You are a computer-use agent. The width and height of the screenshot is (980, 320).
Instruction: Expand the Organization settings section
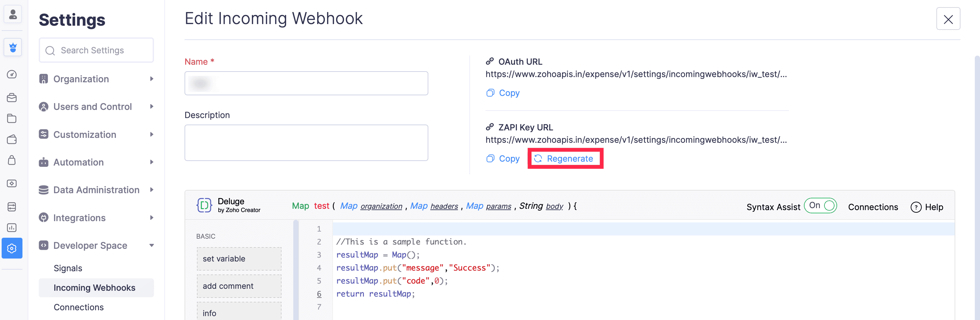[x=96, y=79]
